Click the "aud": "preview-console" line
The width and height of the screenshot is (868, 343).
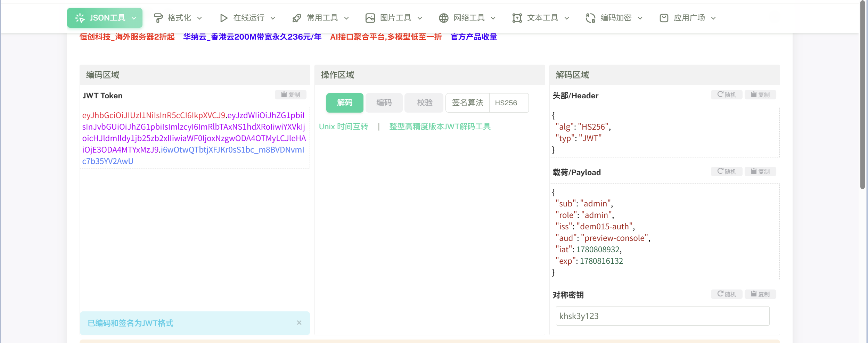pos(603,238)
